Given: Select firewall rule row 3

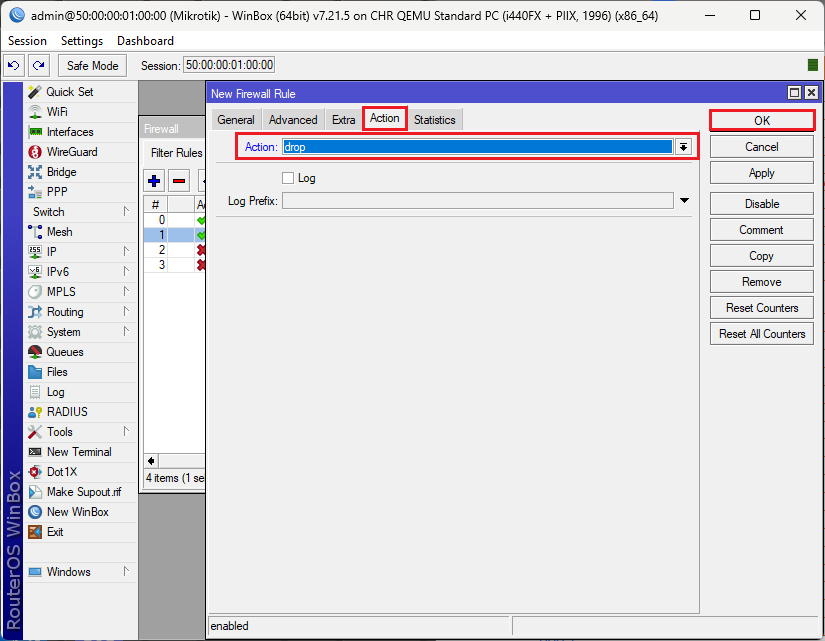Looking at the screenshot, I should click(x=174, y=265).
